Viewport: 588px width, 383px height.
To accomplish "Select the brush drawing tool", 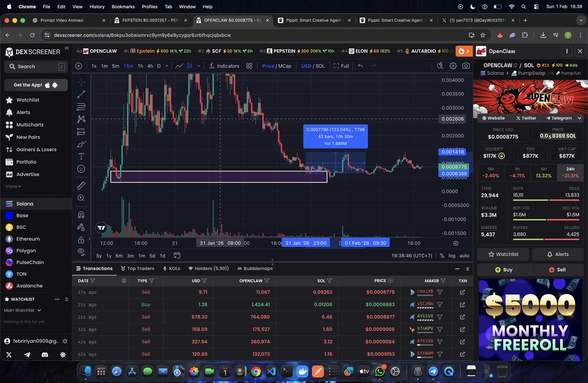I will point(81,144).
